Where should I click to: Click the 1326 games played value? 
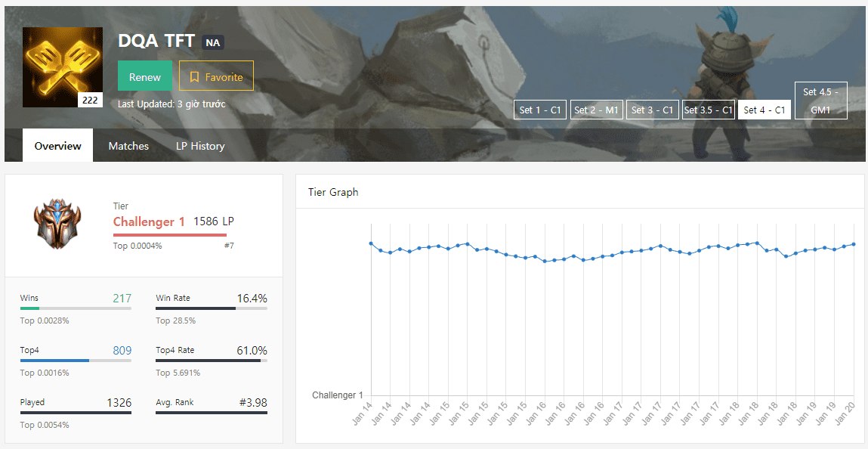tap(119, 402)
